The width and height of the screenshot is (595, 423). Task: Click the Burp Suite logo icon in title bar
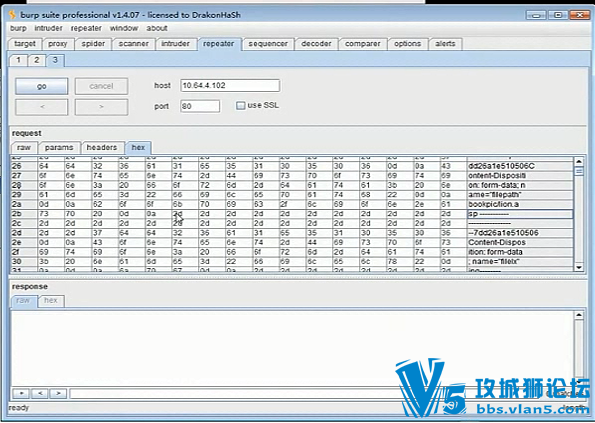pyautogui.click(x=12, y=15)
